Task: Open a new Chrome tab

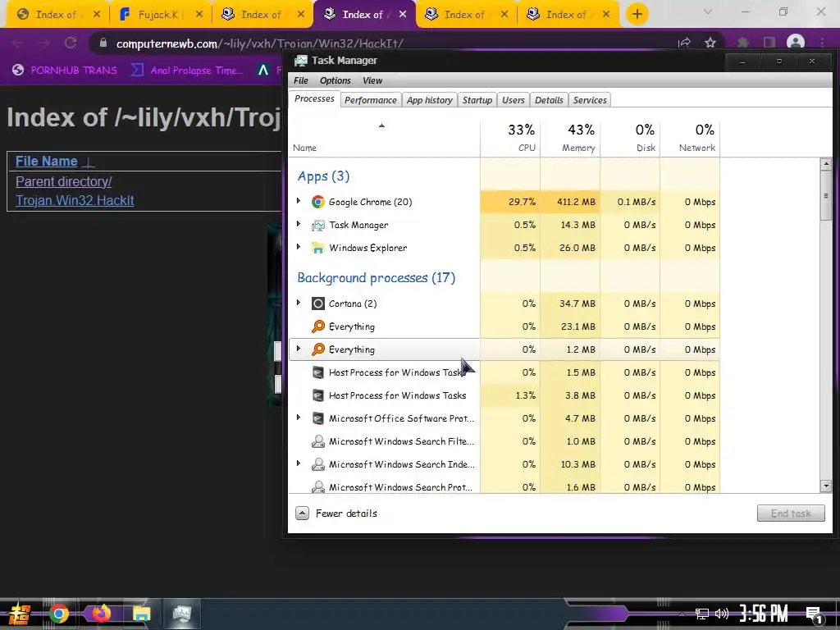Action: tap(637, 14)
